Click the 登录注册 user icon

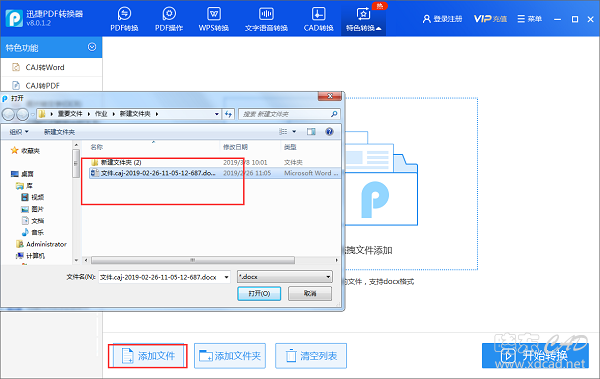point(427,19)
